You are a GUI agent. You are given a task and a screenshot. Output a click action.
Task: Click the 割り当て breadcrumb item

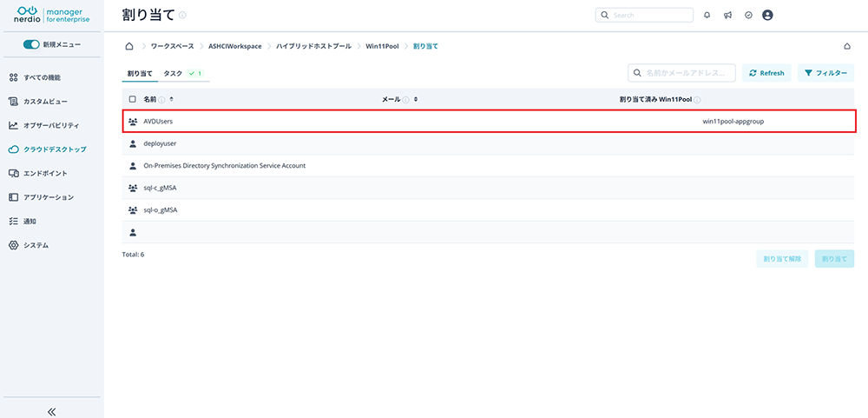425,46
